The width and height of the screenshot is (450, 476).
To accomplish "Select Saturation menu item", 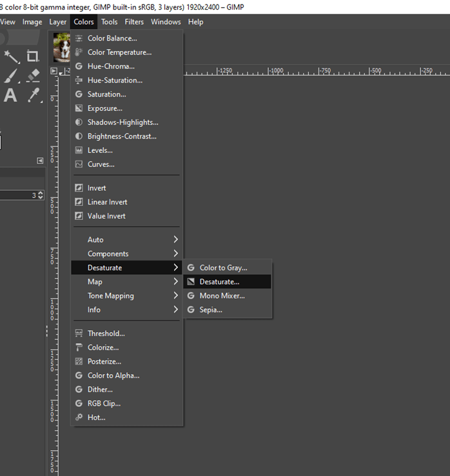I will [x=127, y=94].
